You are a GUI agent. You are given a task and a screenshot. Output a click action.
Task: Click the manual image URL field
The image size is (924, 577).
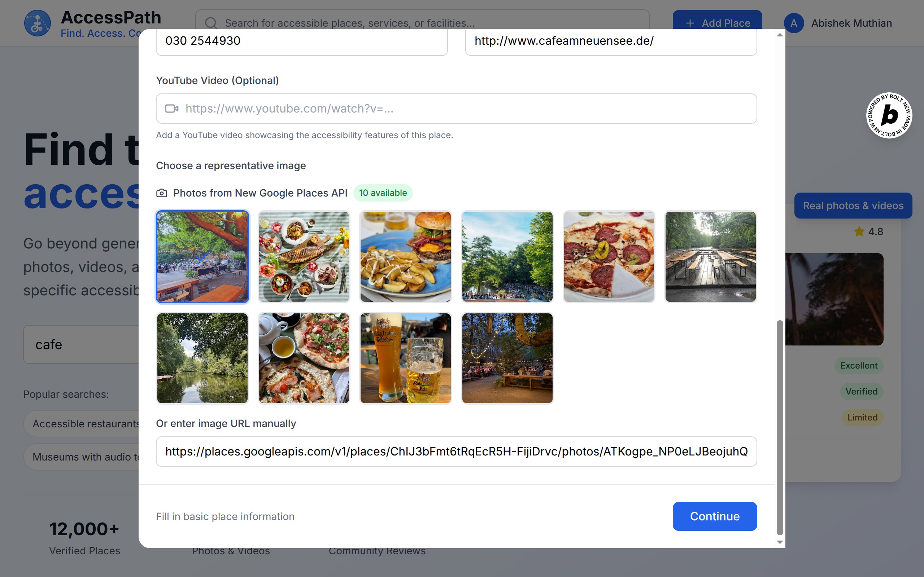[x=456, y=452]
